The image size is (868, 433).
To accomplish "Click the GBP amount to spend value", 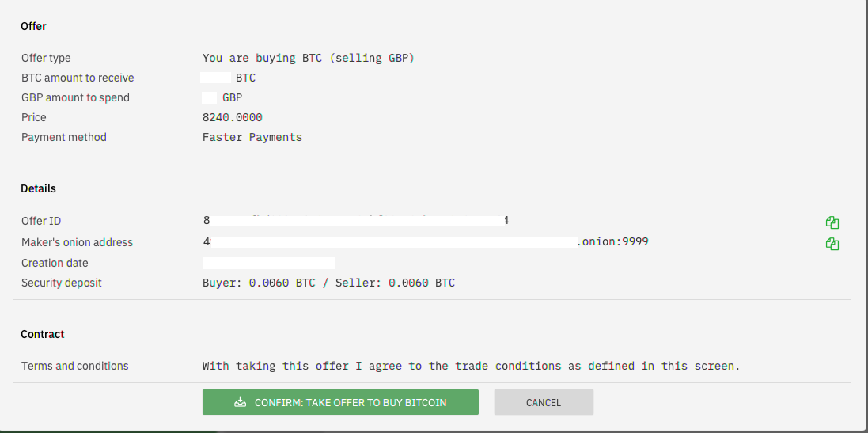I will coord(222,98).
